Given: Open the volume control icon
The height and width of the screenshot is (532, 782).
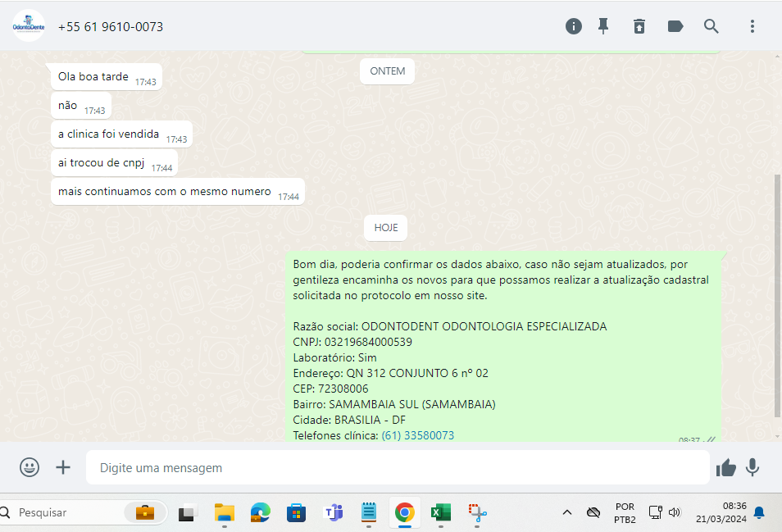Looking at the screenshot, I should tap(675, 512).
